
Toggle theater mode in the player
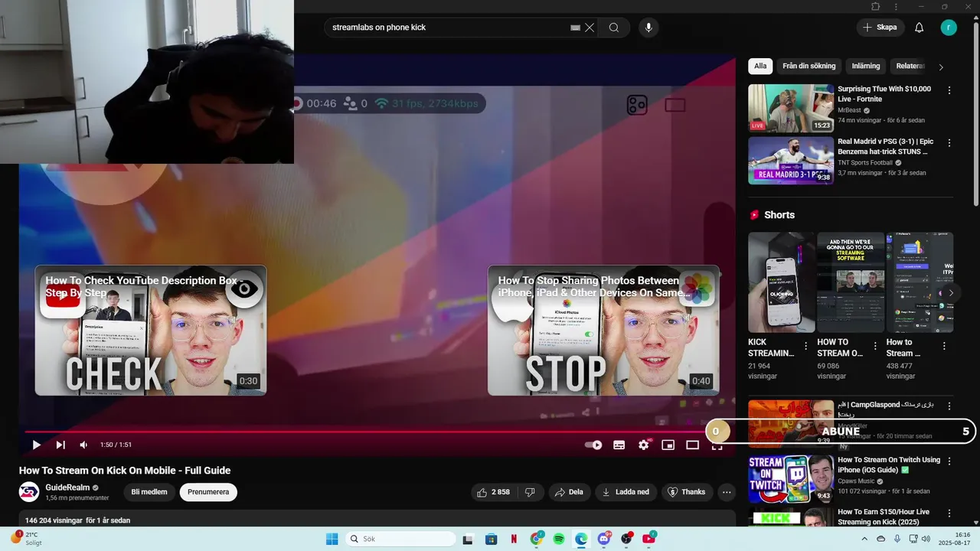tap(692, 445)
